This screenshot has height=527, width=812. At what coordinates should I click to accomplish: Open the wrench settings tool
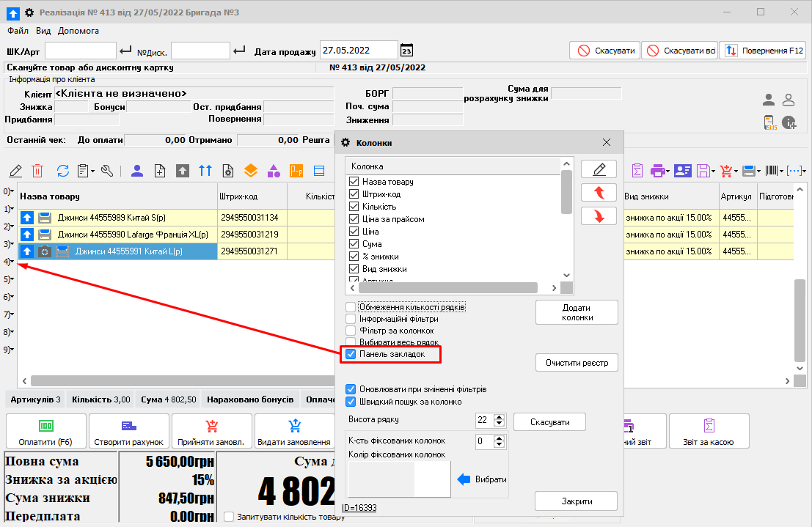pos(107,171)
